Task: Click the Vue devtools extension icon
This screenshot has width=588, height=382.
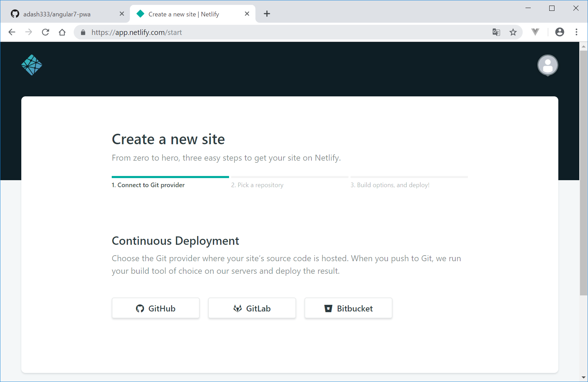Action: 535,32
